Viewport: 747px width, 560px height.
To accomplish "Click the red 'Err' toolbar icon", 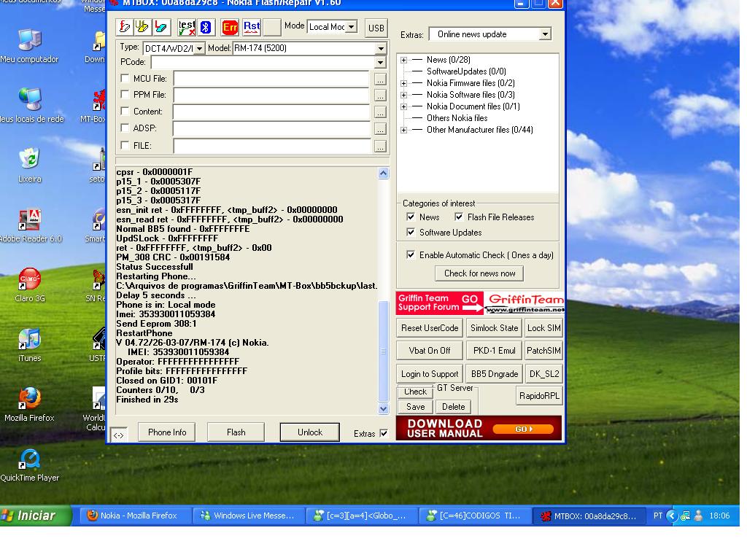I will (x=230, y=27).
